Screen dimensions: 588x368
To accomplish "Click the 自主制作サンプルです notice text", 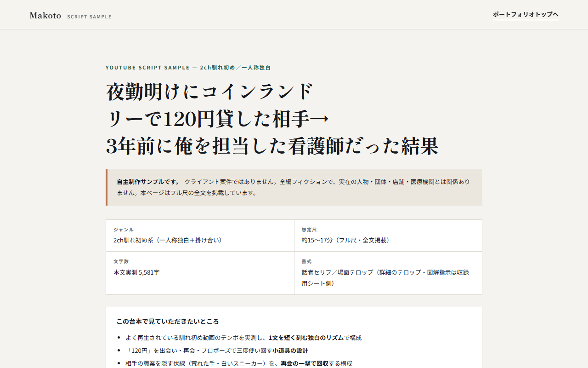I will pyautogui.click(x=294, y=187).
